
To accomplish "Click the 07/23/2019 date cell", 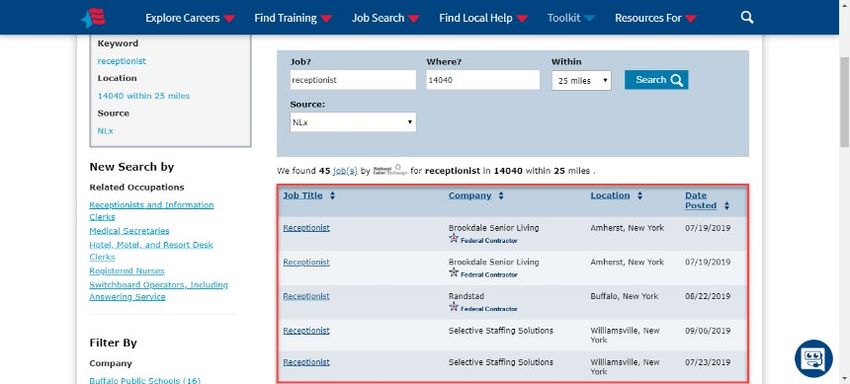I will tap(707, 362).
